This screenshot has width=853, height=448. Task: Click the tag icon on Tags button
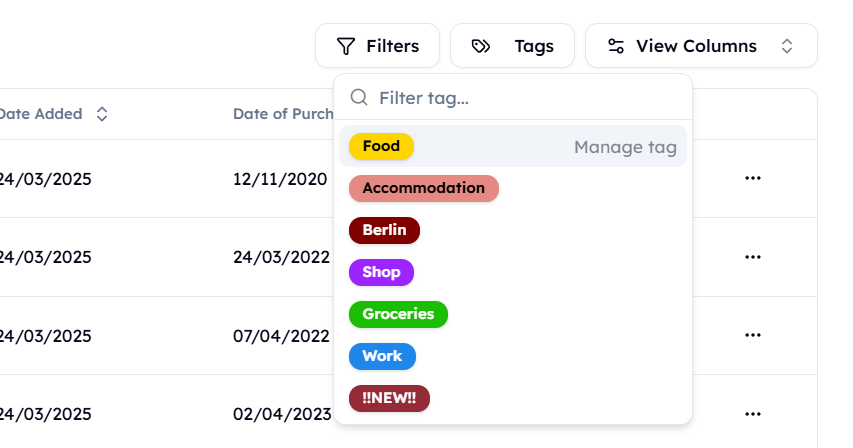pyautogui.click(x=482, y=46)
